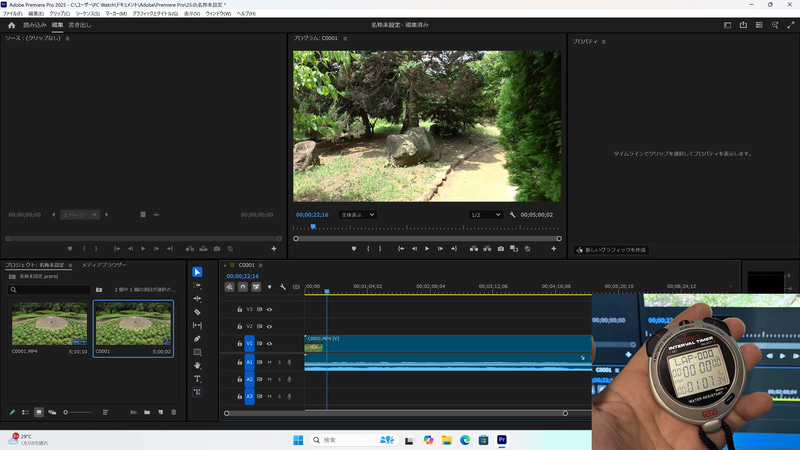Open the 読み込み import workspace tab
This screenshot has height=450, width=800.
tap(35, 25)
